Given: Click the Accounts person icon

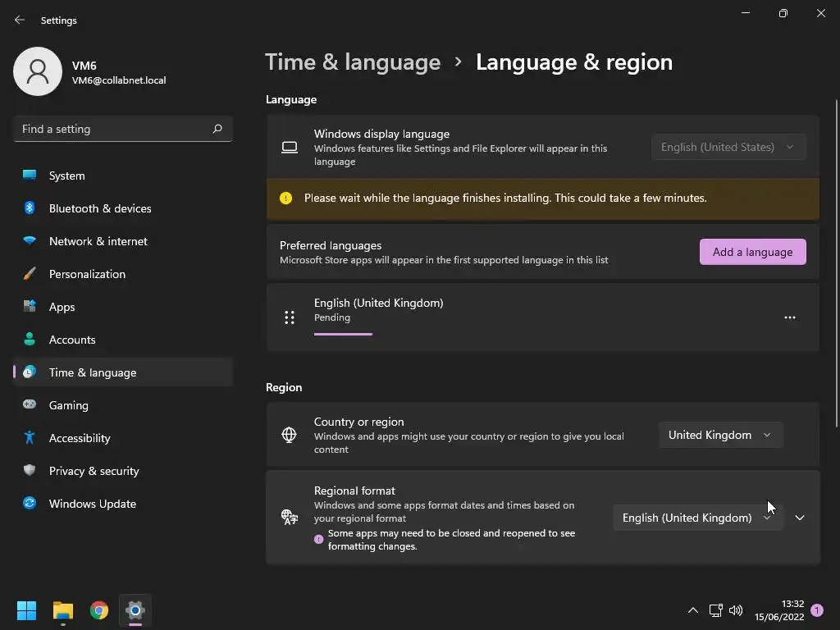Looking at the screenshot, I should [x=30, y=339].
